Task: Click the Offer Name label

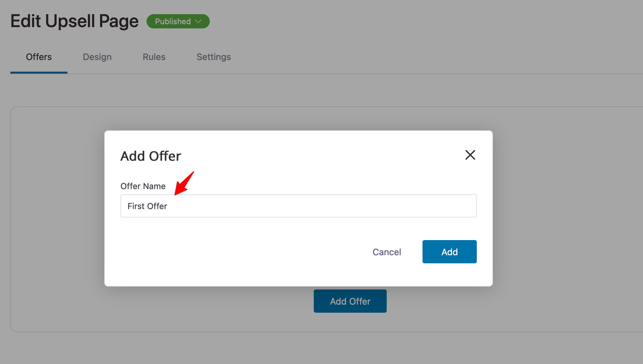Action: 143,186
